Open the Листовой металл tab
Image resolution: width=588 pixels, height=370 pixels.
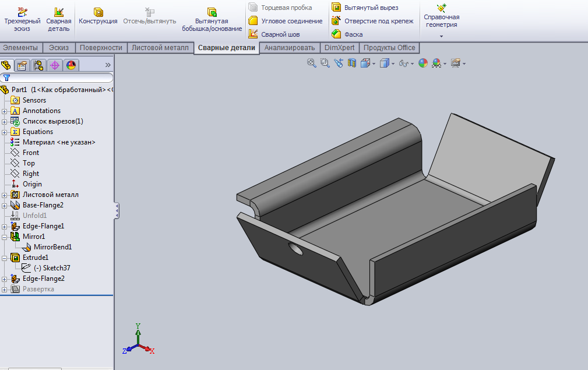[x=160, y=48]
